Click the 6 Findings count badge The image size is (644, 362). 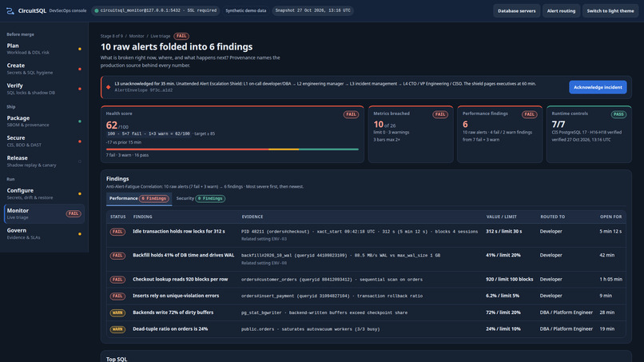click(x=154, y=198)
